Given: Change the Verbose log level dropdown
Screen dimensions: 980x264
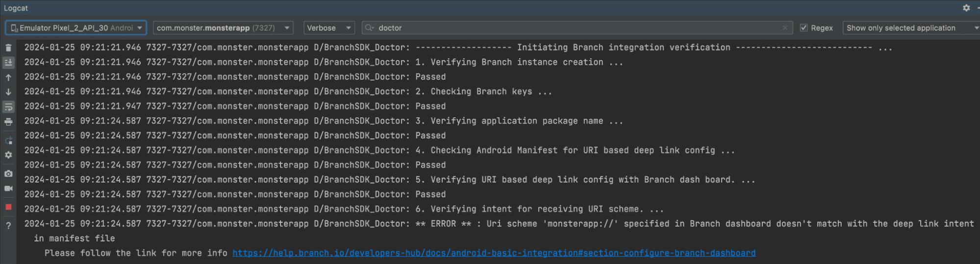Looking at the screenshot, I should click(x=328, y=28).
